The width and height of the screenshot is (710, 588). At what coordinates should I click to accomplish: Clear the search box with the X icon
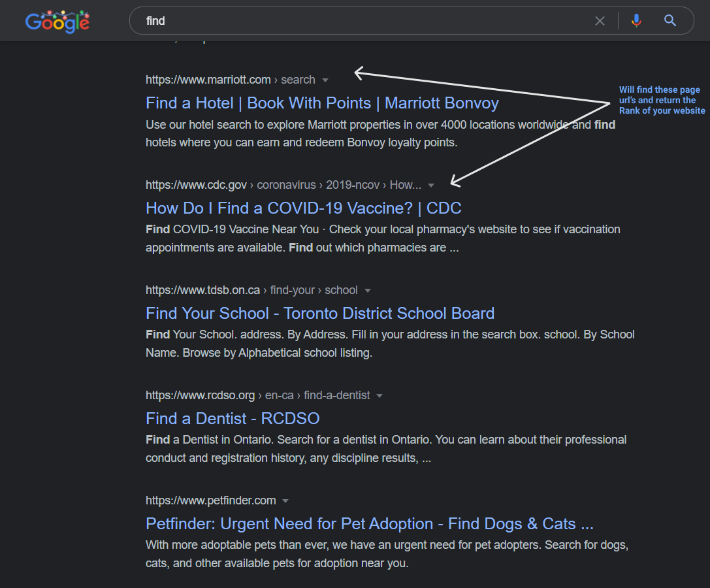(600, 20)
